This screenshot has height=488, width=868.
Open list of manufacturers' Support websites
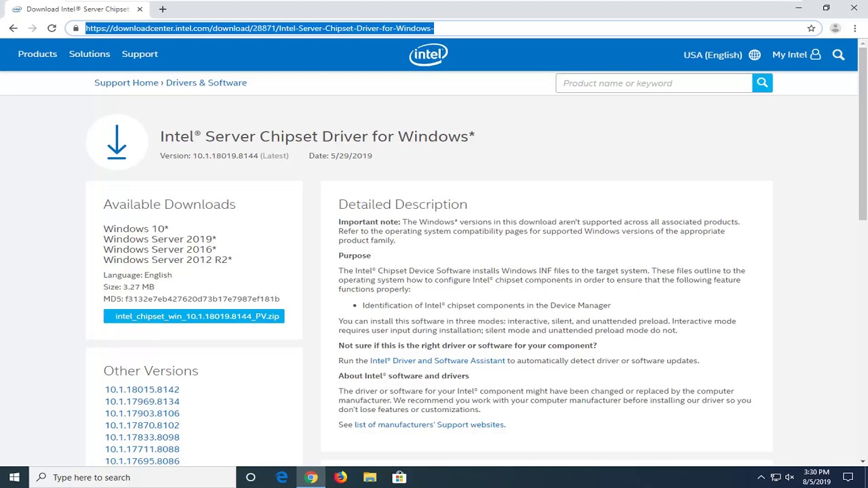point(429,425)
